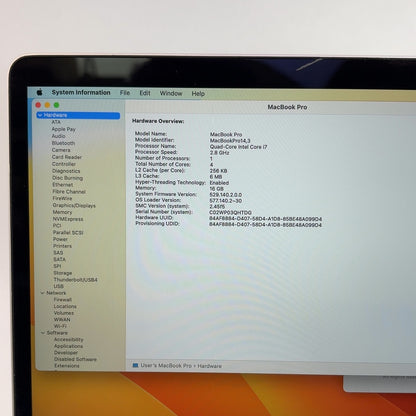Screen dimensions: 416x416
Task: Collapse the Network section chevron
Action: (x=43, y=293)
